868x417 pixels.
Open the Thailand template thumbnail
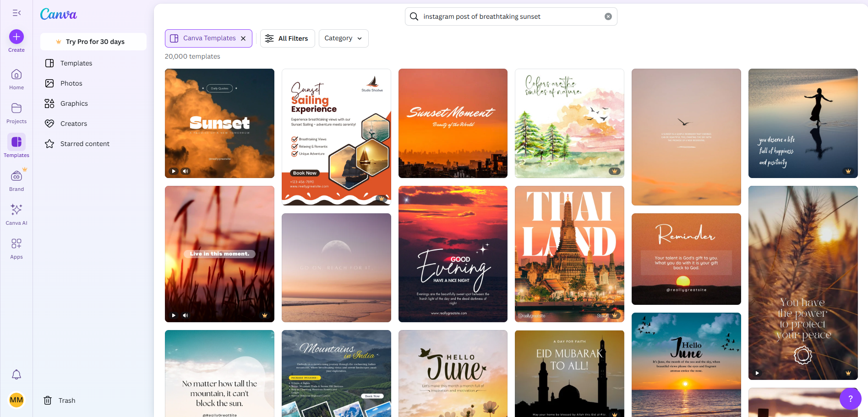(x=569, y=254)
